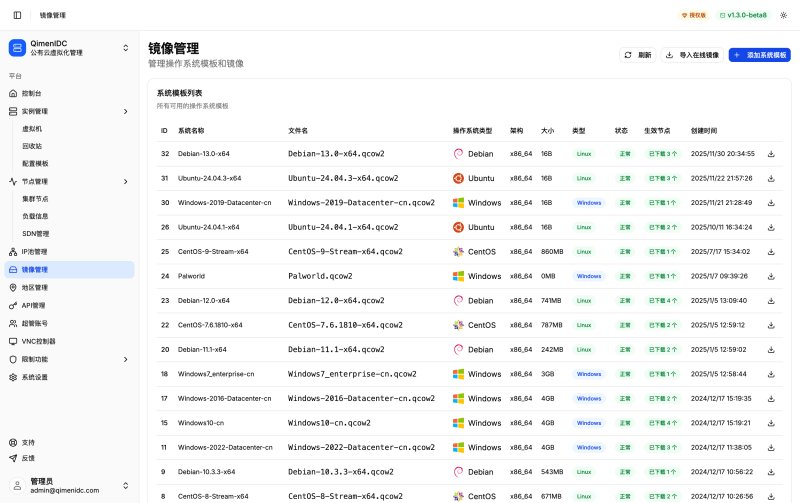800x503 pixels.
Task: Switch theme with the sun icon
Action: pos(784,15)
